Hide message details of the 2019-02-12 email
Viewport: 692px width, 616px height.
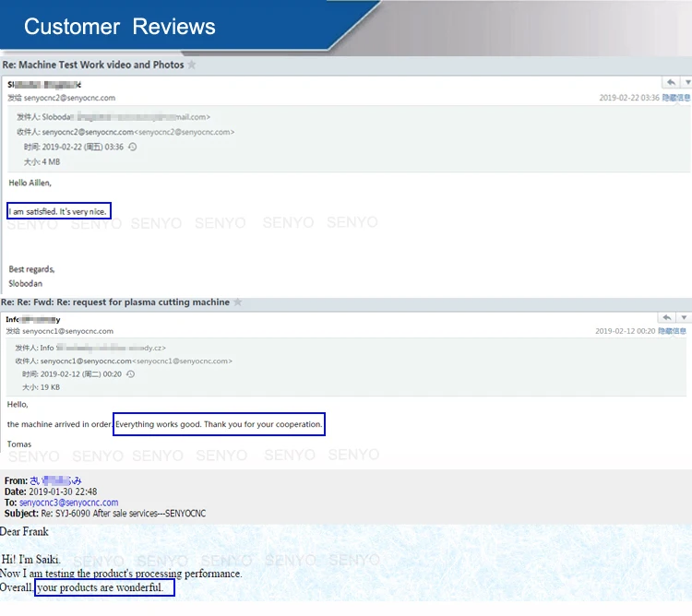(672, 331)
